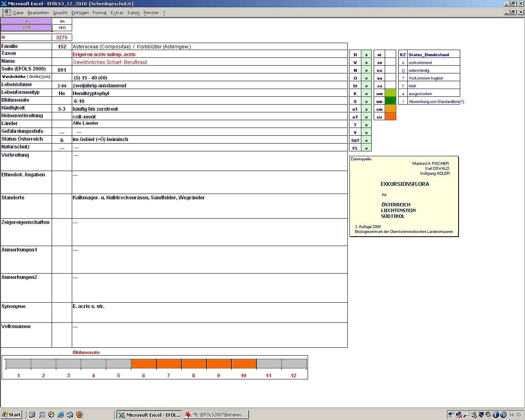This screenshot has width=525, height=420.
Task: Click the orange month 10 bar
Action: [244, 364]
